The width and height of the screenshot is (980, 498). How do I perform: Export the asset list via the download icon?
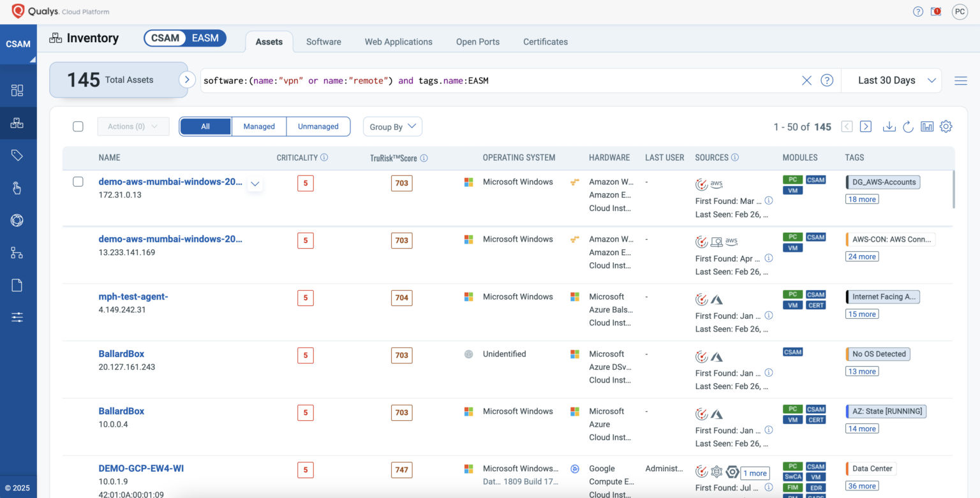click(889, 126)
